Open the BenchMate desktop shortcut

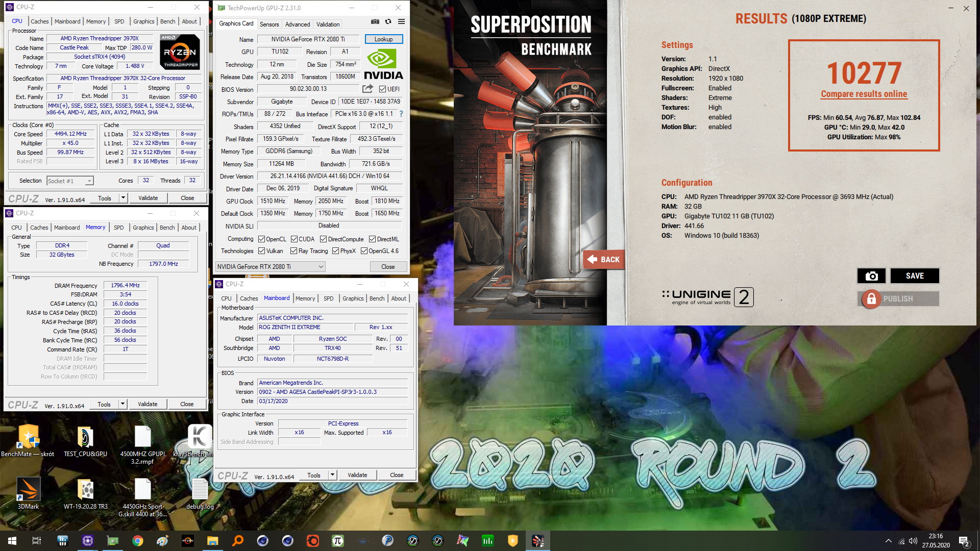tap(28, 441)
